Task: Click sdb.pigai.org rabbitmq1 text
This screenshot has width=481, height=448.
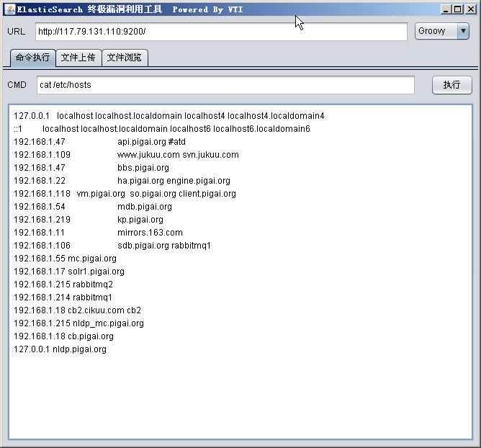Action: pos(164,246)
